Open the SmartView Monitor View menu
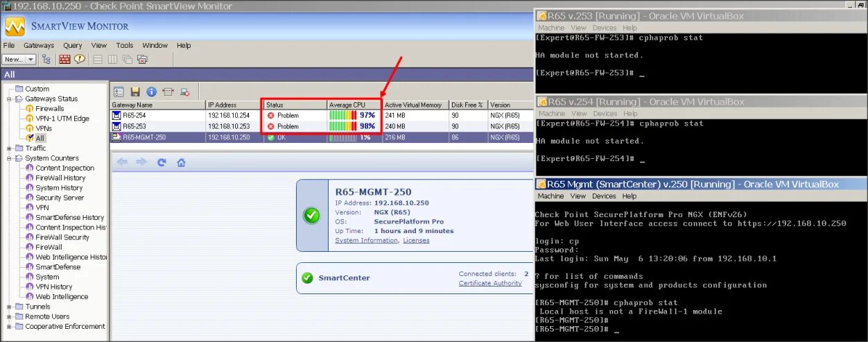 [99, 46]
